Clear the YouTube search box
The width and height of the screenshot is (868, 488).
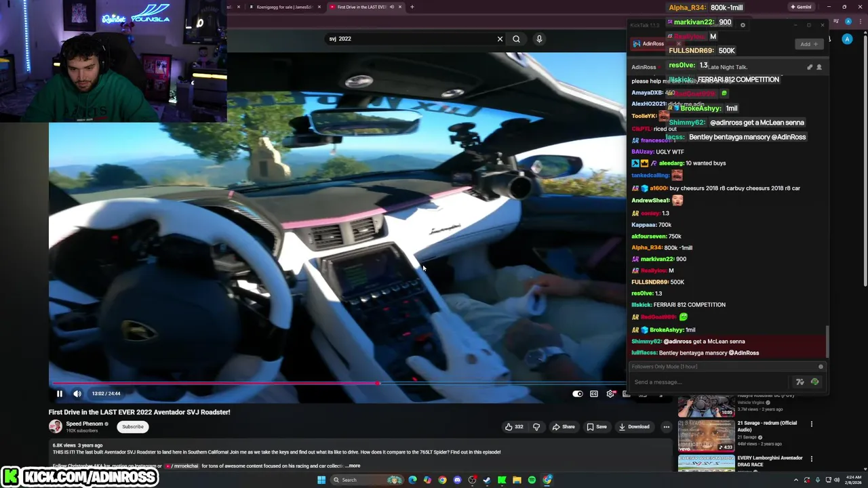point(500,39)
